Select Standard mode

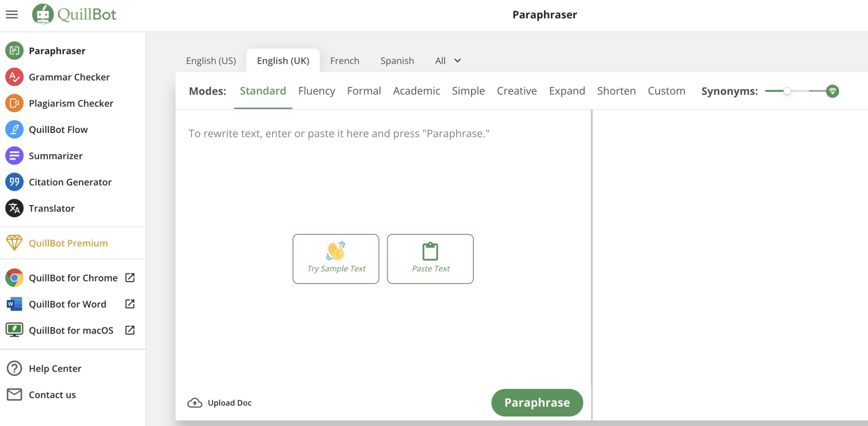coord(263,91)
